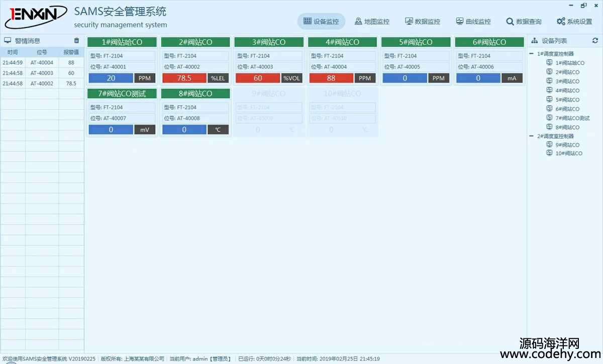Click the 位号: AT-40001 field
Viewport: 603px width, 364px height.
coord(122,67)
